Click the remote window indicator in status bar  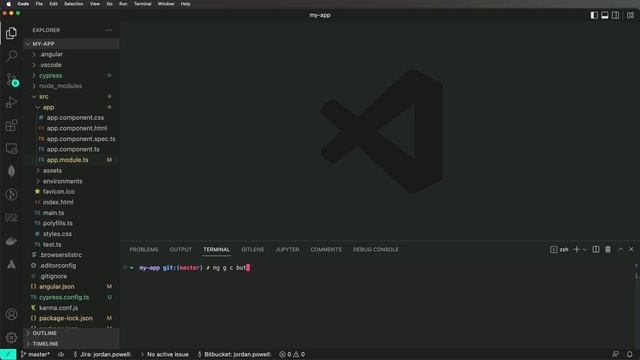pos(8,354)
